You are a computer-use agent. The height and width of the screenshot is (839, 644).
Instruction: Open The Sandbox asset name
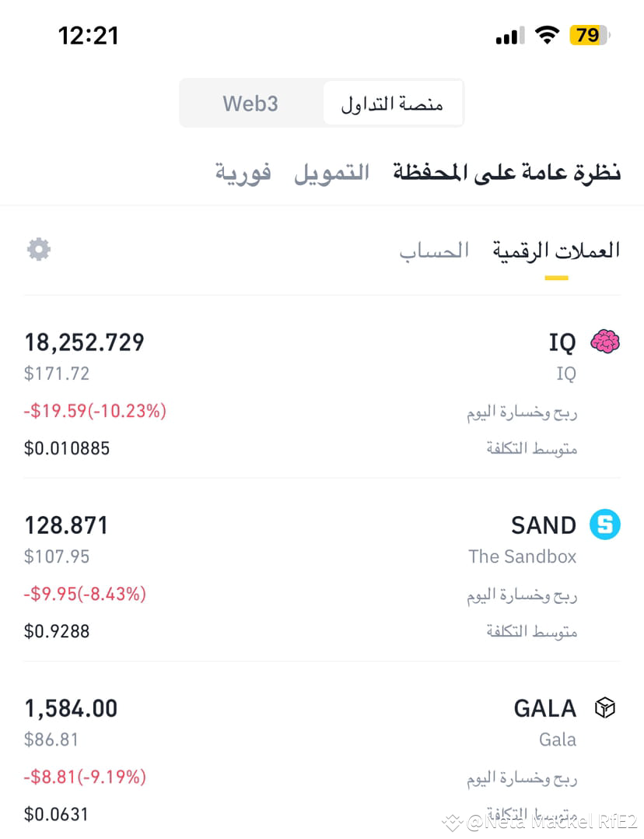click(522, 556)
